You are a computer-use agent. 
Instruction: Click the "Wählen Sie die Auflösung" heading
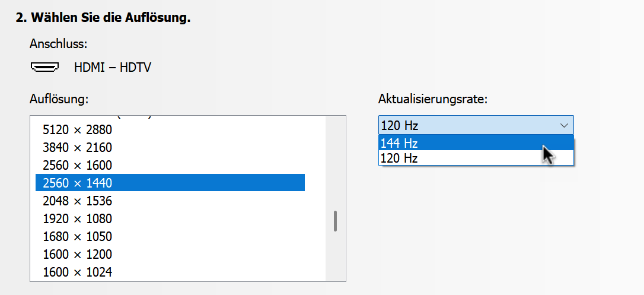coord(103,18)
